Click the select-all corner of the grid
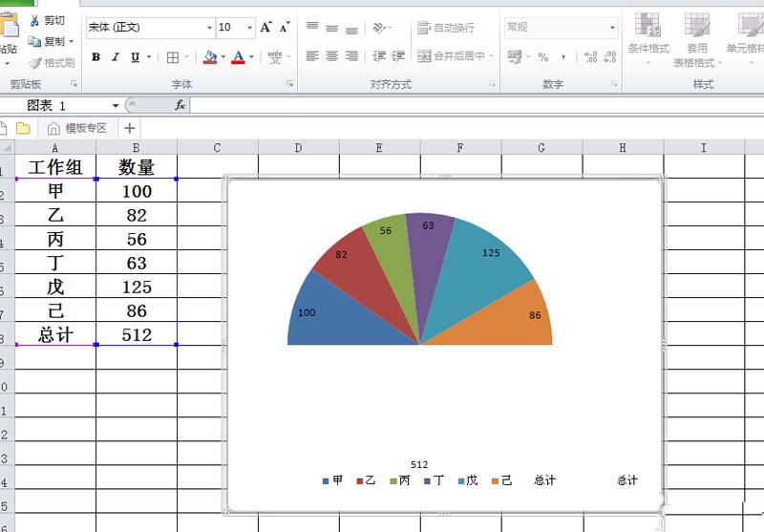Viewport: 764px width, 532px height. tap(7, 148)
